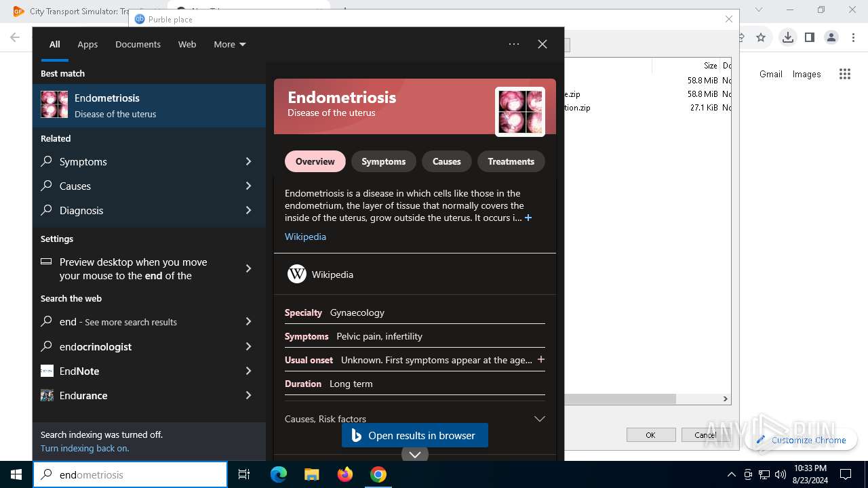Expand the endocrinologist suggestion chevron
The image size is (868, 488).
(248, 346)
